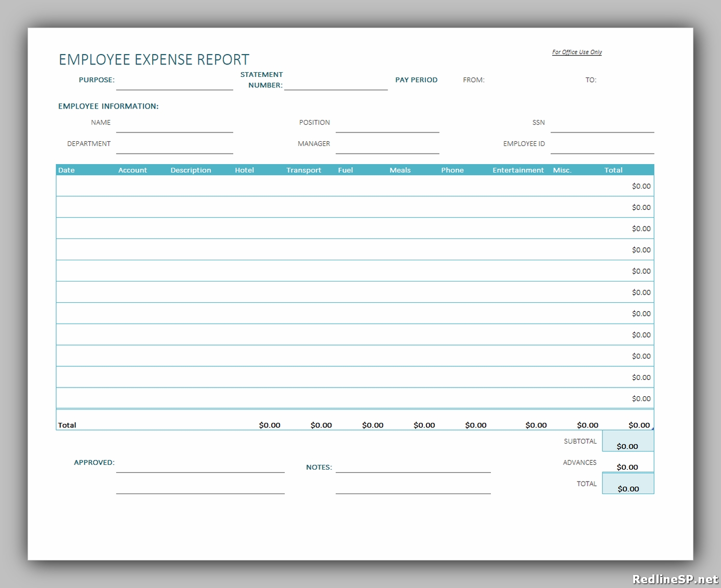Select the SSN input line
Viewport: 721px width, 588px height.
[602, 130]
